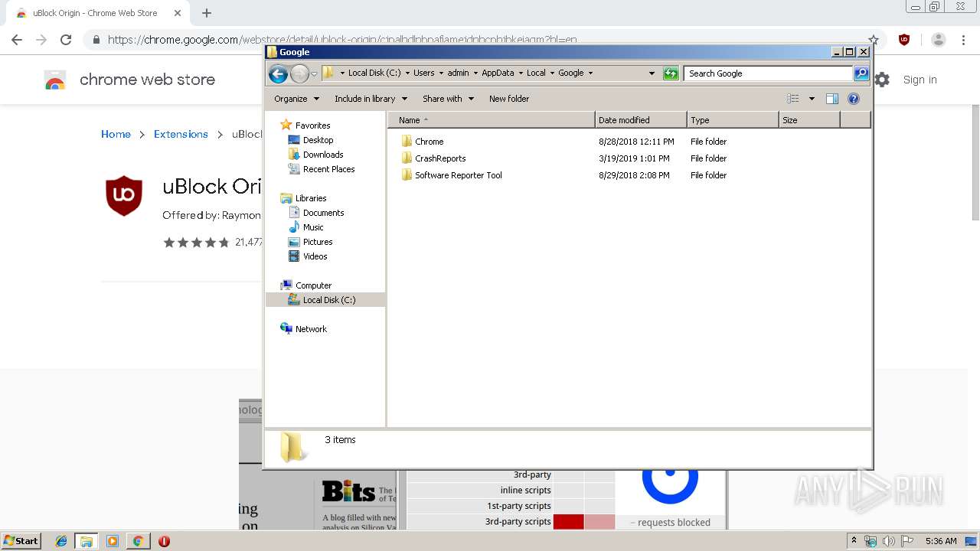Click the Users breadcrumb segment
Screen dimensions: 980x551
click(x=424, y=73)
